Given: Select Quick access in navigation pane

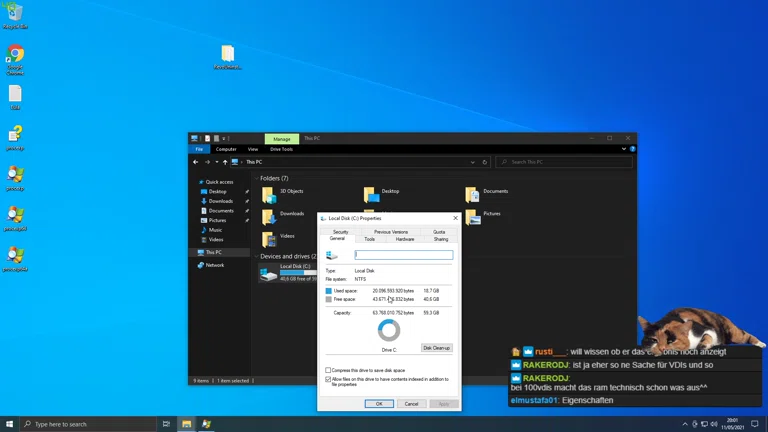Looking at the screenshot, I should pos(216,182).
